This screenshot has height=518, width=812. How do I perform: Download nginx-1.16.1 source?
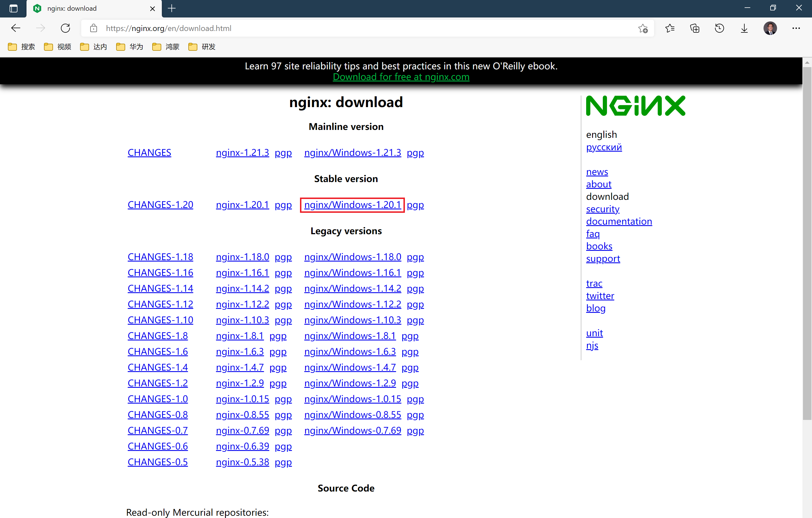click(242, 273)
